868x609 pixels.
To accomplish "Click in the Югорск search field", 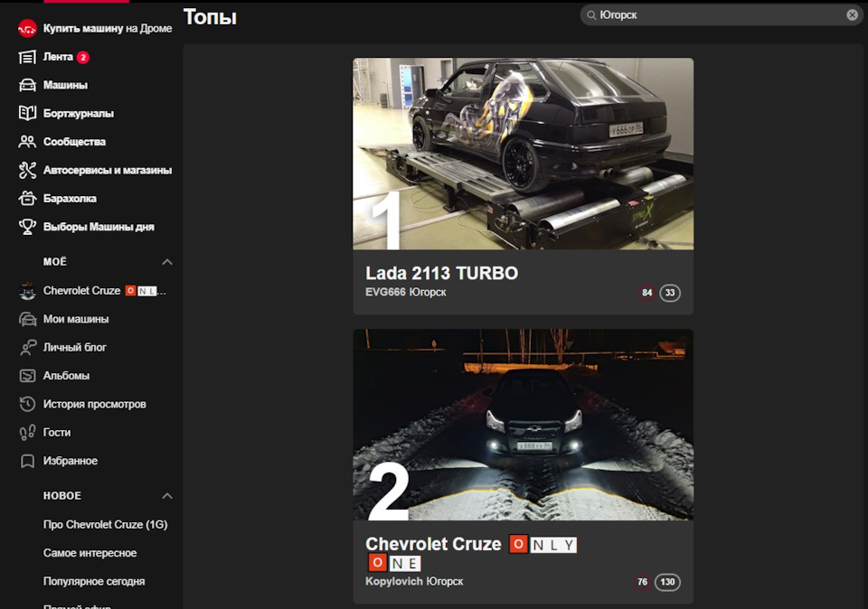I will tap(720, 15).
